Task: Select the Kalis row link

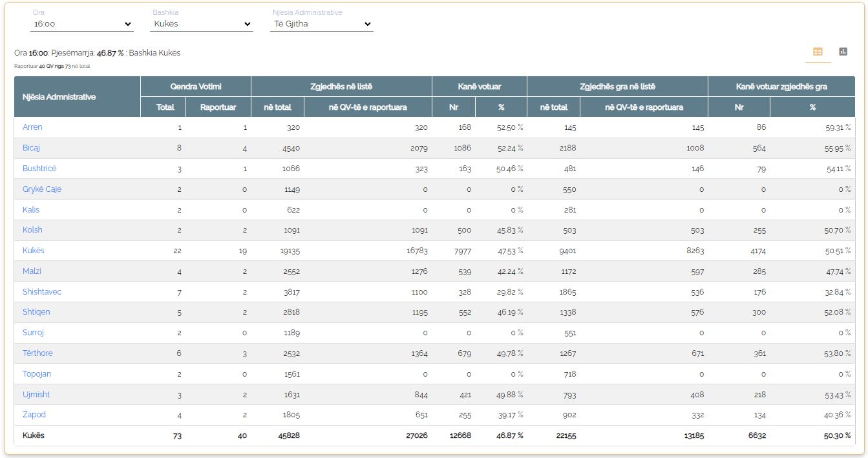Action: point(31,210)
